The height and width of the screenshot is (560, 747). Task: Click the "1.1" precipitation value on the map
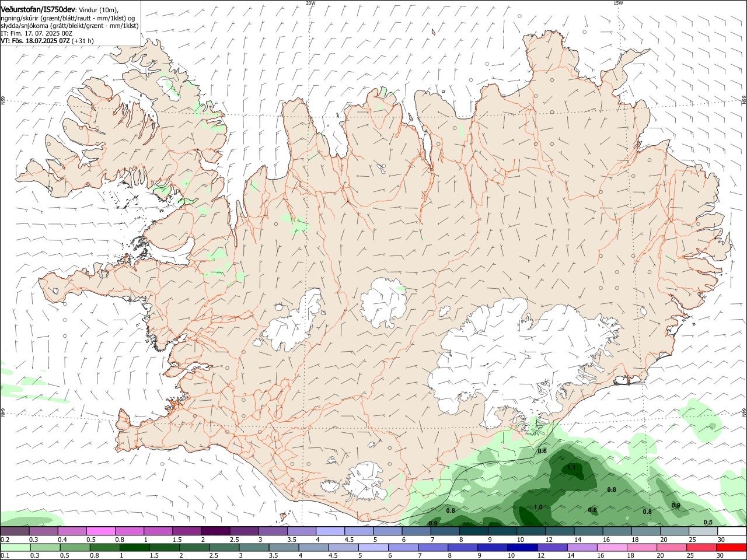[571, 467]
